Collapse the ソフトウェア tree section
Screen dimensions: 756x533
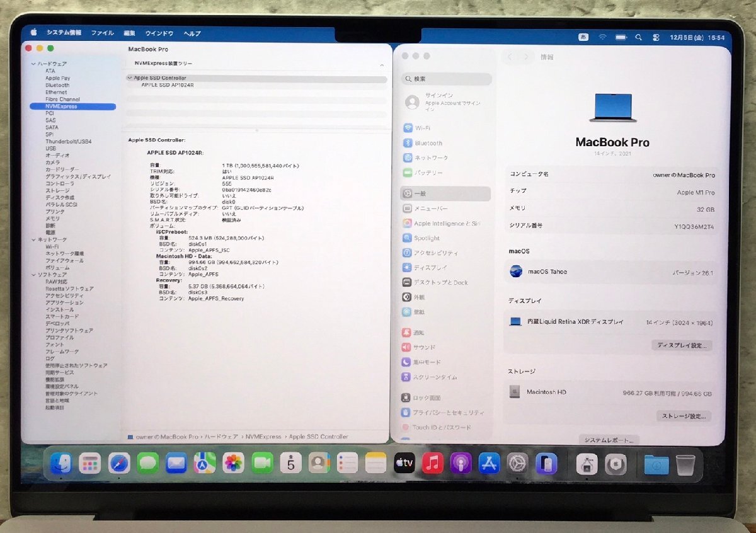click(x=33, y=275)
